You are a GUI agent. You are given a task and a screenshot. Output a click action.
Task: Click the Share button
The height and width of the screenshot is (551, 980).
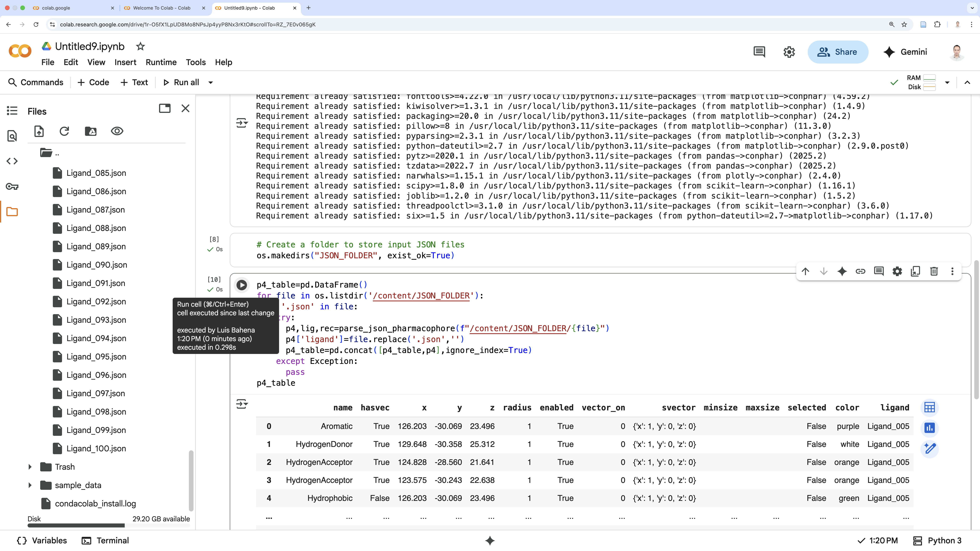click(838, 52)
